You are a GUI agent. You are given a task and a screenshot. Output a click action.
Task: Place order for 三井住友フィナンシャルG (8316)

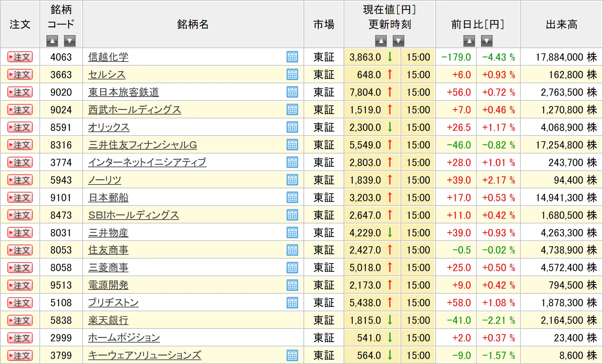coord(20,145)
